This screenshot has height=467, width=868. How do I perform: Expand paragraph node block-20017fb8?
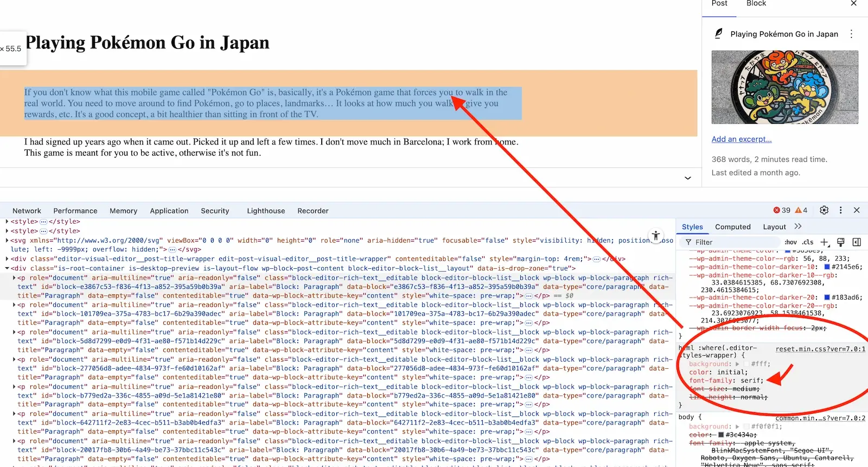(14, 441)
